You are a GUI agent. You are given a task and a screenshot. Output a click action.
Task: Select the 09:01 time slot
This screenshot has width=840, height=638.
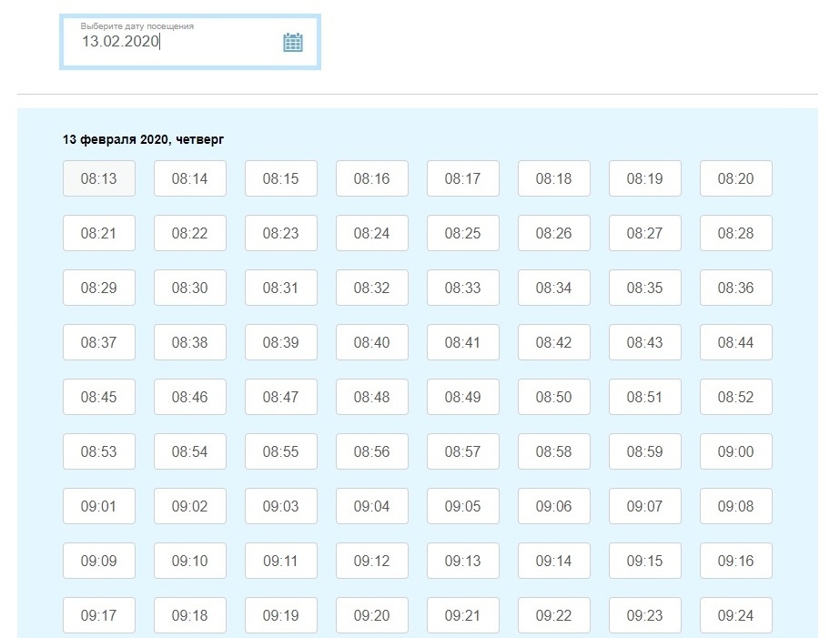point(99,506)
